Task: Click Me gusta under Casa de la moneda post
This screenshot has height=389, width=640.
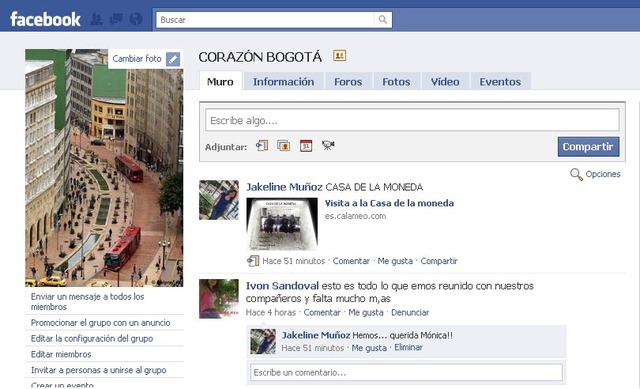Action: point(395,261)
